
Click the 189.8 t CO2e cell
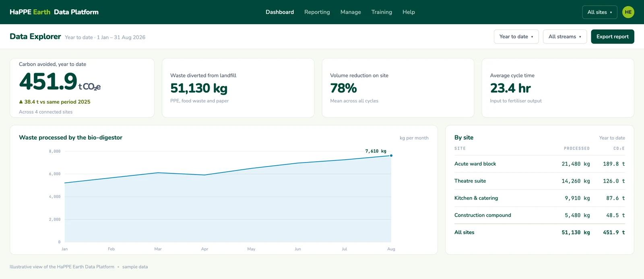pyautogui.click(x=614, y=164)
